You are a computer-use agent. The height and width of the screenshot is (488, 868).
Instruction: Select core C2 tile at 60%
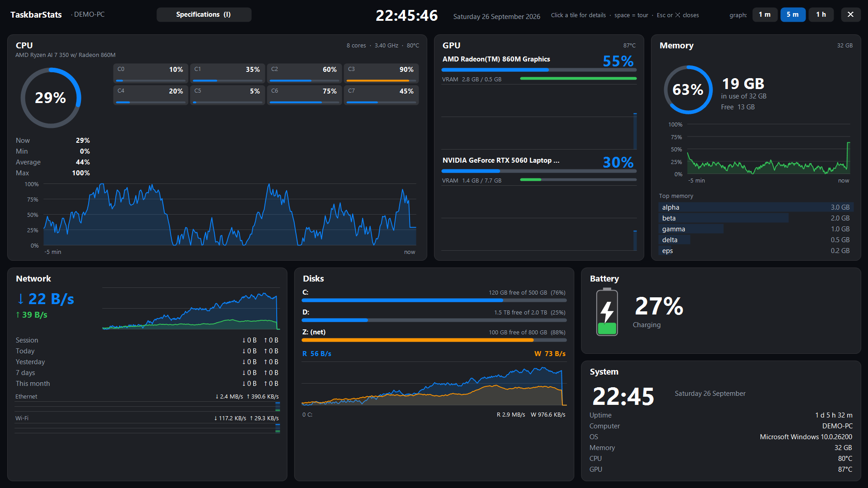pos(304,73)
